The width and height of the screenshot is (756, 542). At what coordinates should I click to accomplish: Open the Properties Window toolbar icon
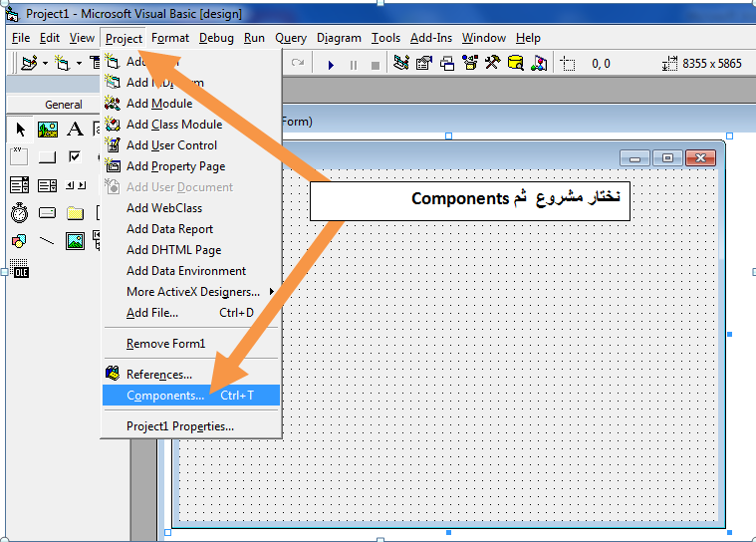tap(424, 63)
